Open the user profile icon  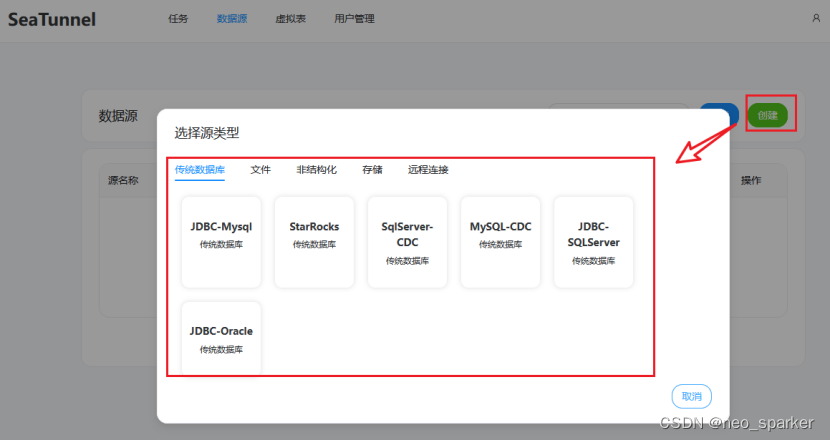click(x=816, y=19)
